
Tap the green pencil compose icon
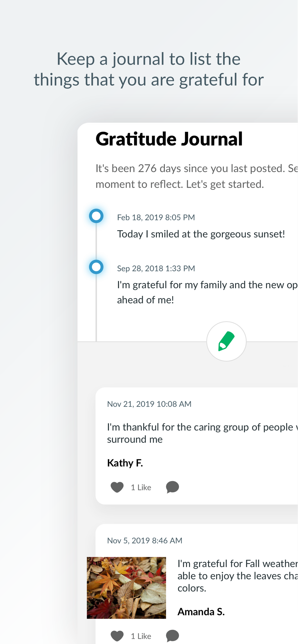[x=226, y=341]
